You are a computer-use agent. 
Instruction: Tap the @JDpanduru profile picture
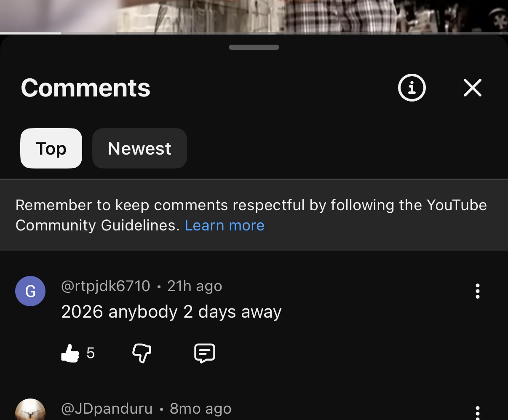(x=30, y=411)
